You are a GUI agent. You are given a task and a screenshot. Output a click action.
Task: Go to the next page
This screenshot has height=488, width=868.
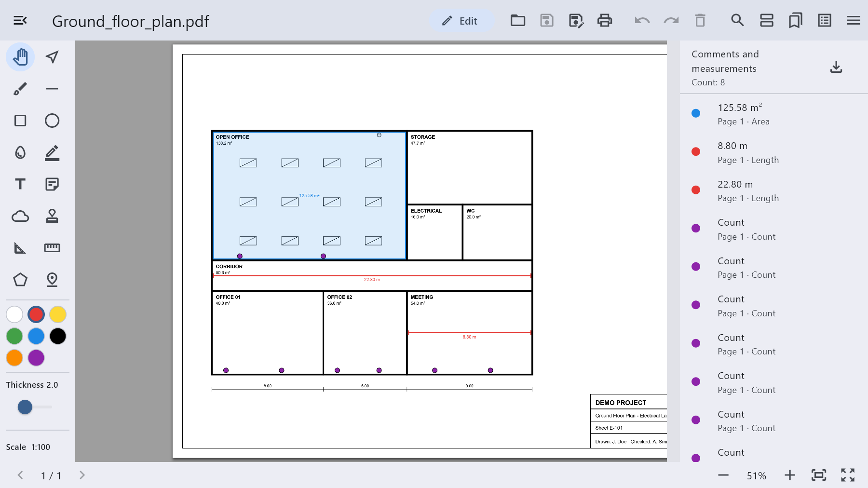coord(82,475)
